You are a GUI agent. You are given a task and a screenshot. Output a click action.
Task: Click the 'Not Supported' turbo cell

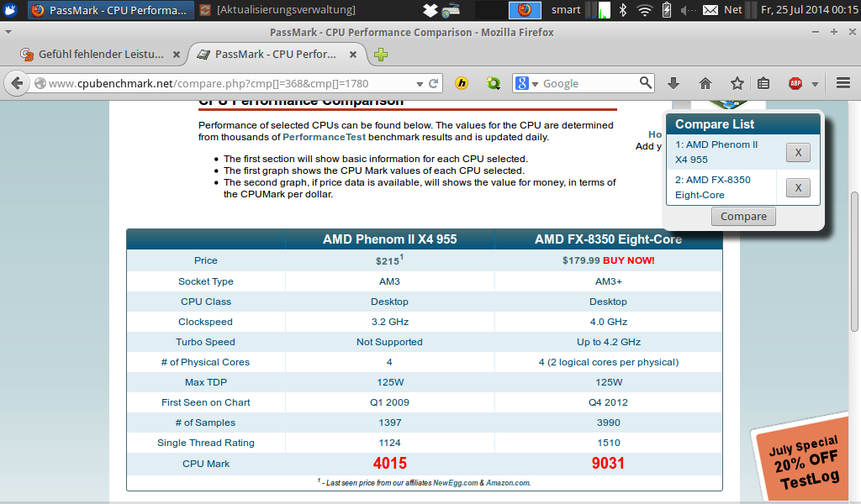pyautogui.click(x=389, y=342)
